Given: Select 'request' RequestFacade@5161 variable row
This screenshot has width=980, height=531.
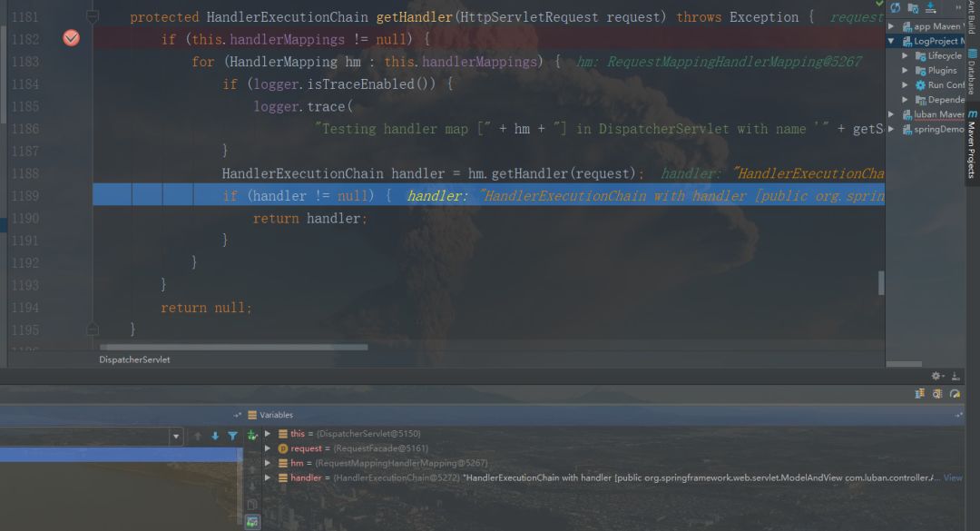Looking at the screenshot, I should 612,448.
